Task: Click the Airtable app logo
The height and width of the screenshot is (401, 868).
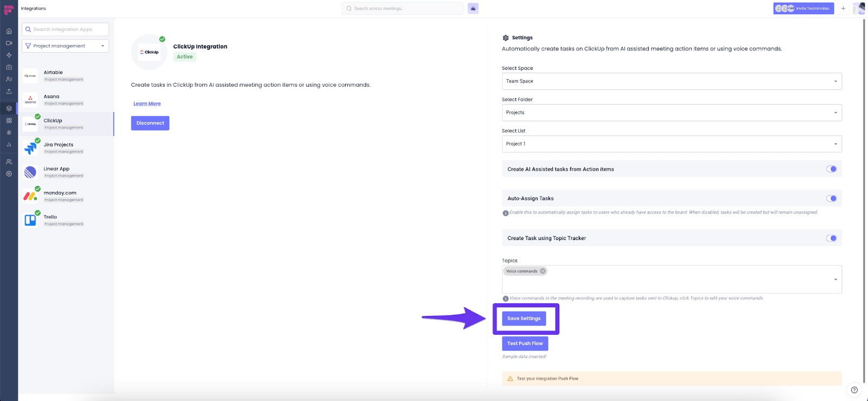Action: tap(30, 76)
